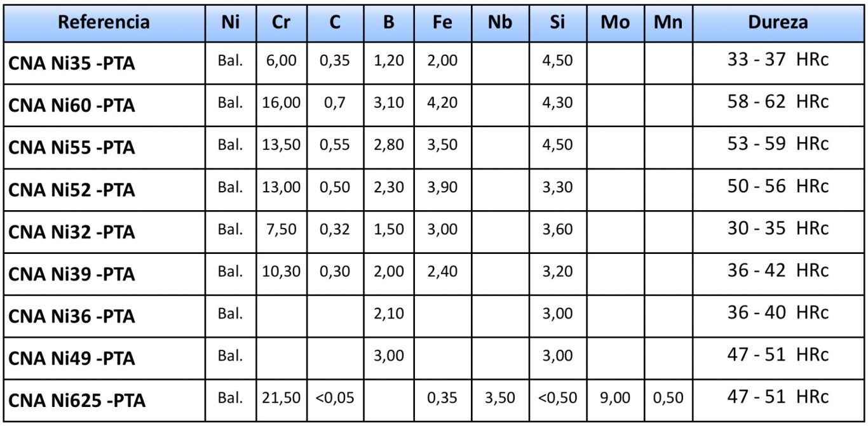Select the 9,00 molybdenum value cell
The image size is (868, 426).
tap(615, 399)
